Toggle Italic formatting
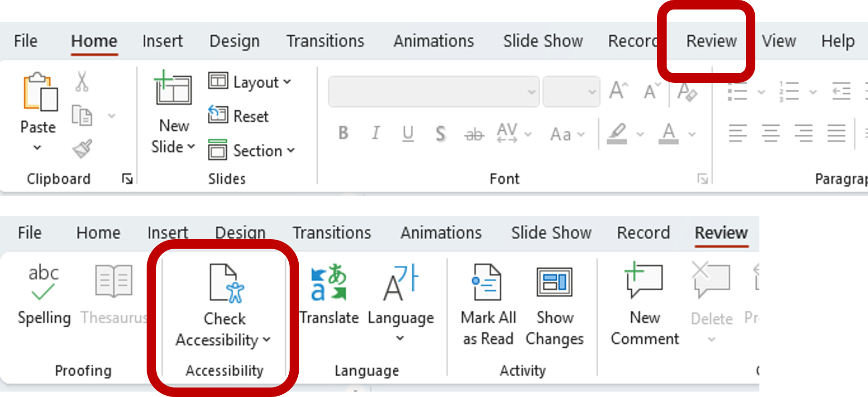 point(376,133)
